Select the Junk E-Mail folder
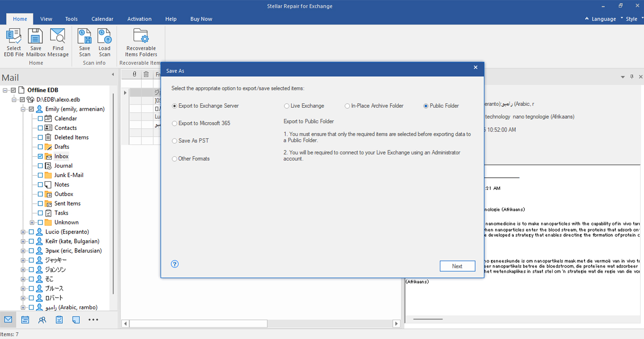This screenshot has width=644, height=339. (x=69, y=175)
